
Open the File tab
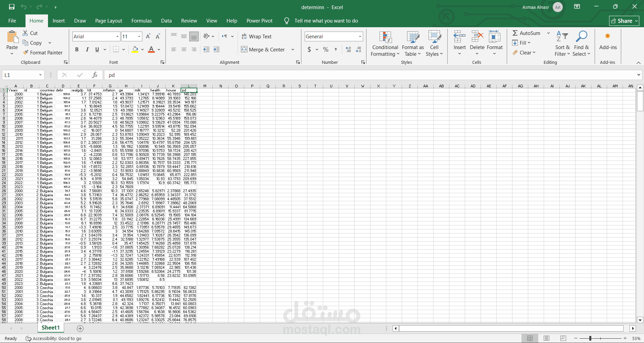pos(12,21)
